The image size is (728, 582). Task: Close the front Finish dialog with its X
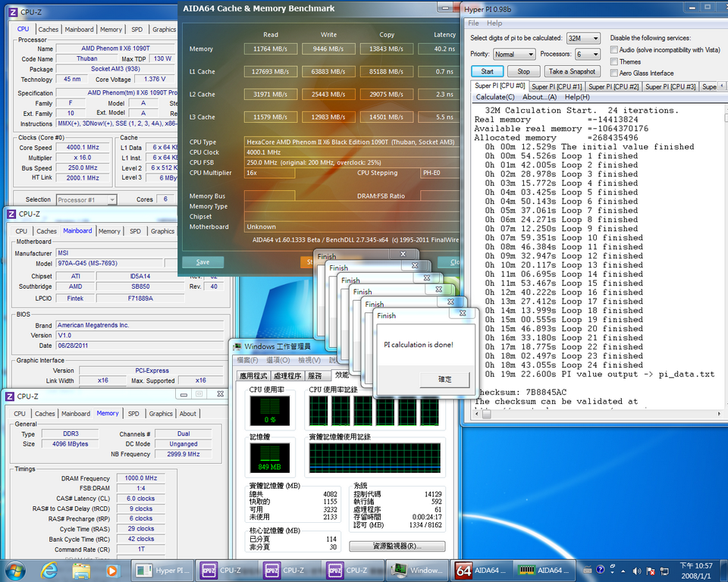tap(463, 313)
